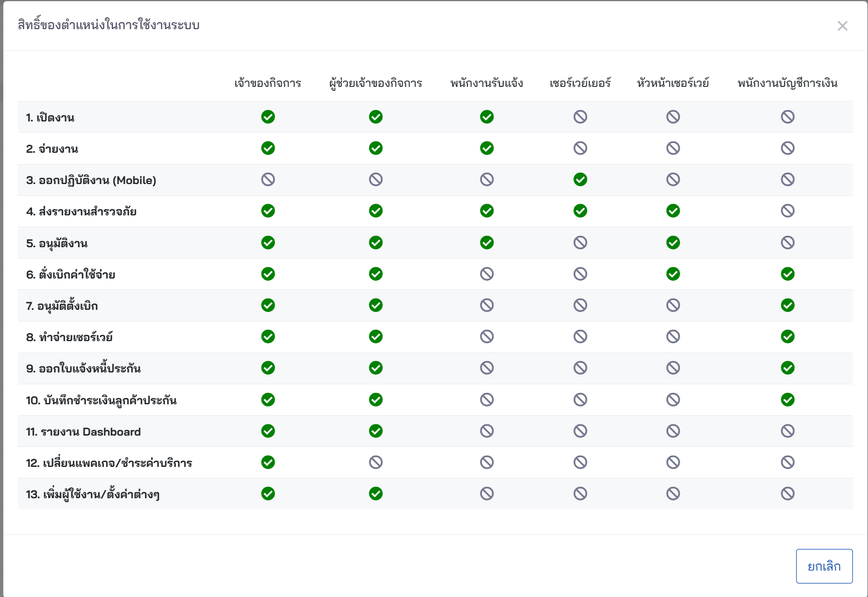Click the เซอร์เวย์เยอร์ checkmark for ส่งรายงานสำรวจภัย
Screen dimensions: 868x597
(x=580, y=211)
